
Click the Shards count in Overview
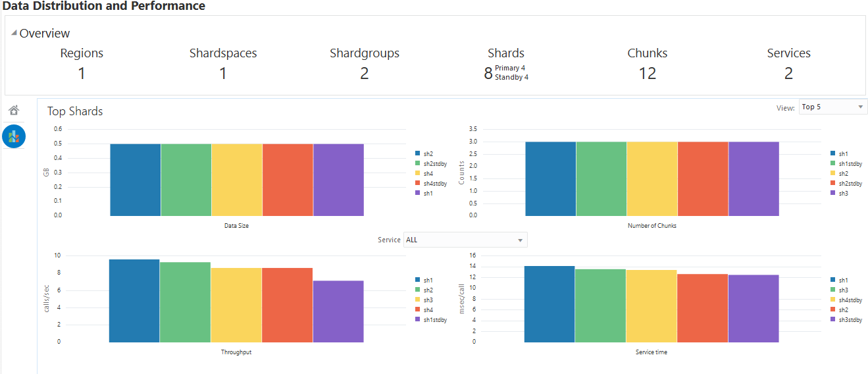pyautogui.click(x=488, y=73)
